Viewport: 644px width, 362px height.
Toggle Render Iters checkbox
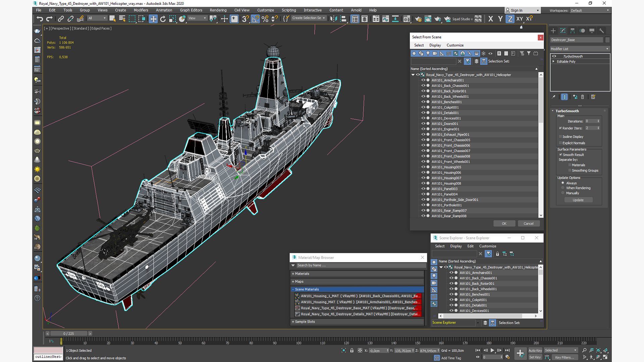pos(560,128)
